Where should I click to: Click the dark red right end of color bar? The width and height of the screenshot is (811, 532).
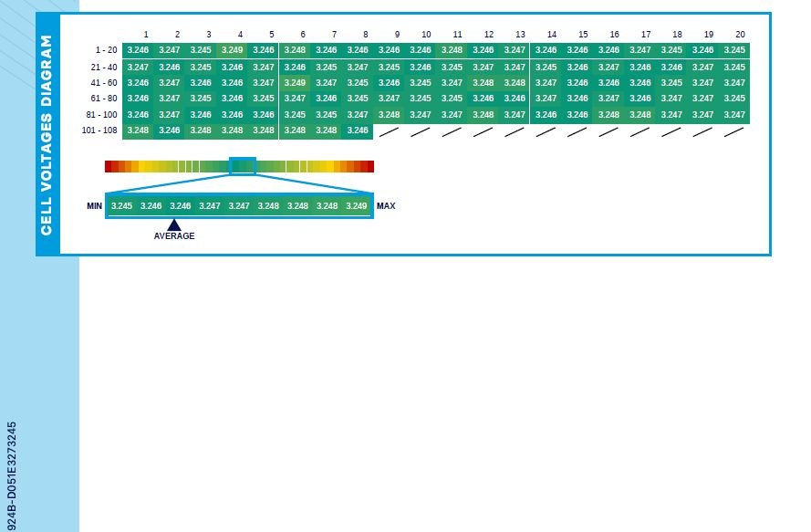(370, 166)
